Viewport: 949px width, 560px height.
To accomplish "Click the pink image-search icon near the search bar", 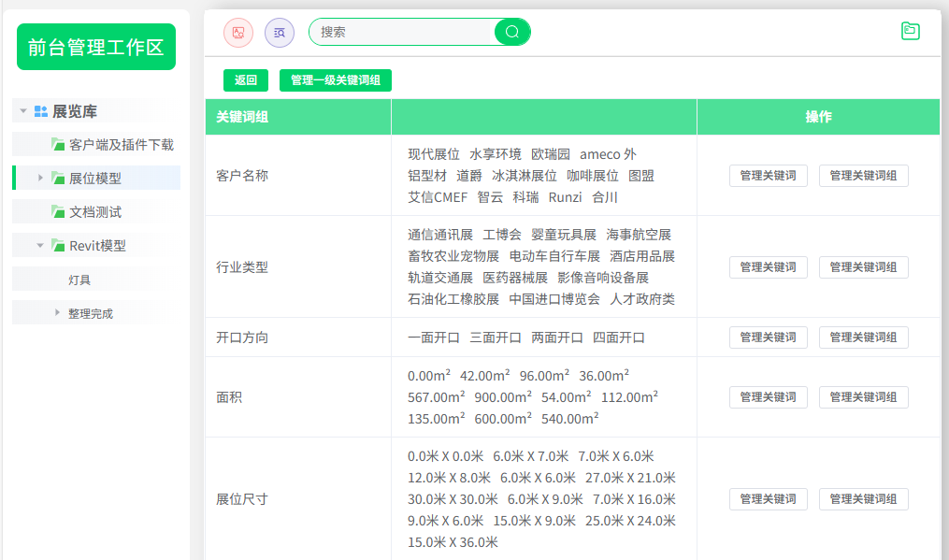I will [x=238, y=32].
